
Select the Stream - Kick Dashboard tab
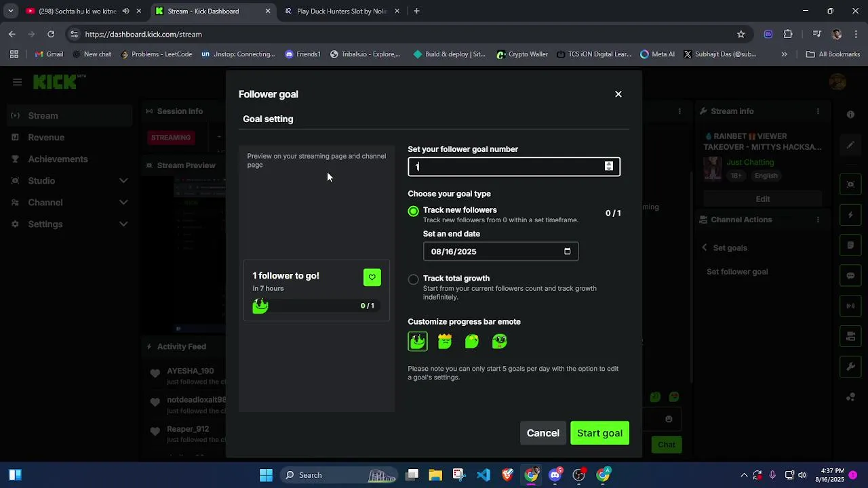tap(212, 11)
